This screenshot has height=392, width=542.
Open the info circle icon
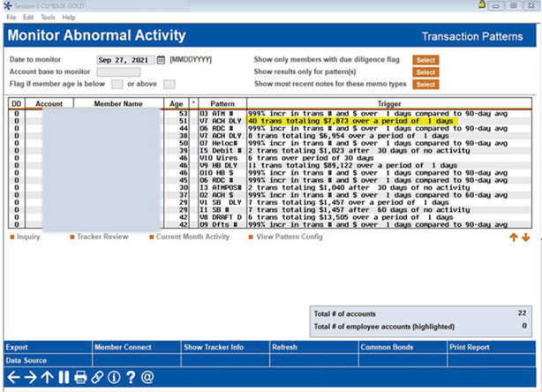click(114, 377)
